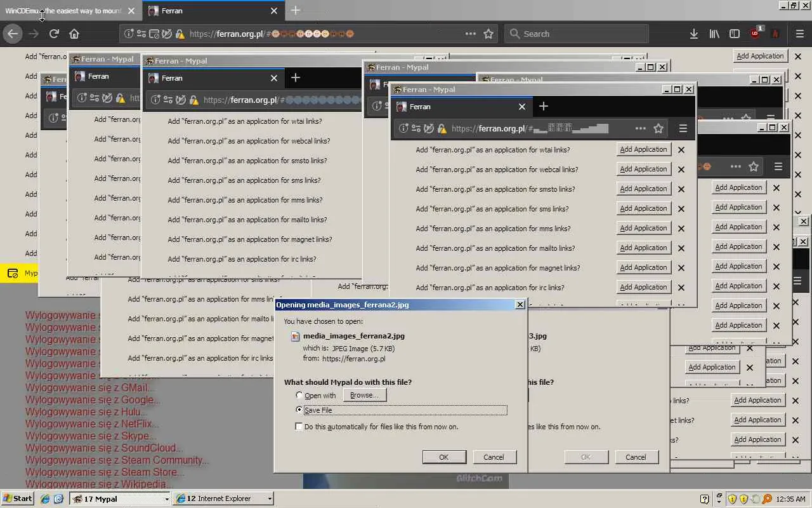The image size is (812, 508).
Task: Open the red uBlock extension icon
Action: coord(756,33)
